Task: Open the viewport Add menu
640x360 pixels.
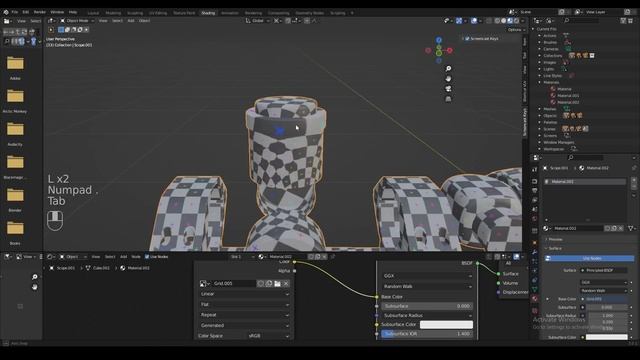Action: pos(131,21)
